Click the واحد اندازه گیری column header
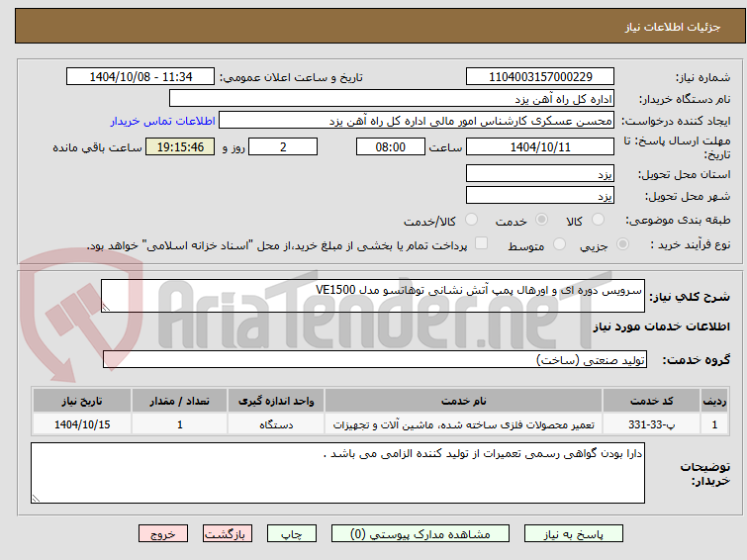 (x=276, y=401)
